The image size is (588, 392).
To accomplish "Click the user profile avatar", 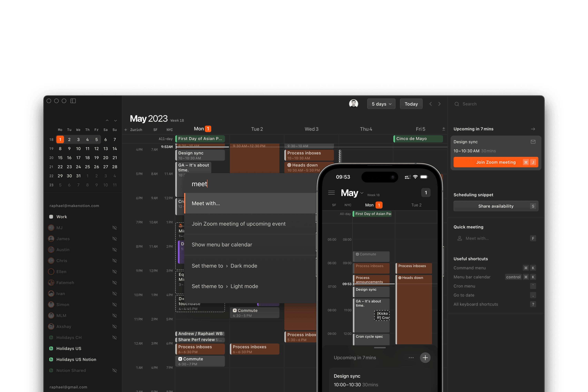I will pos(354,104).
